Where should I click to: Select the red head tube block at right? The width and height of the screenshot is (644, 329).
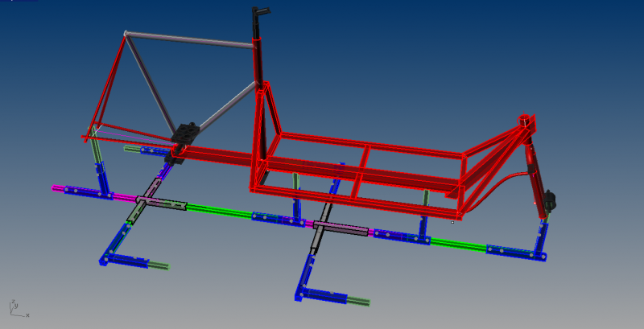tap(526, 125)
